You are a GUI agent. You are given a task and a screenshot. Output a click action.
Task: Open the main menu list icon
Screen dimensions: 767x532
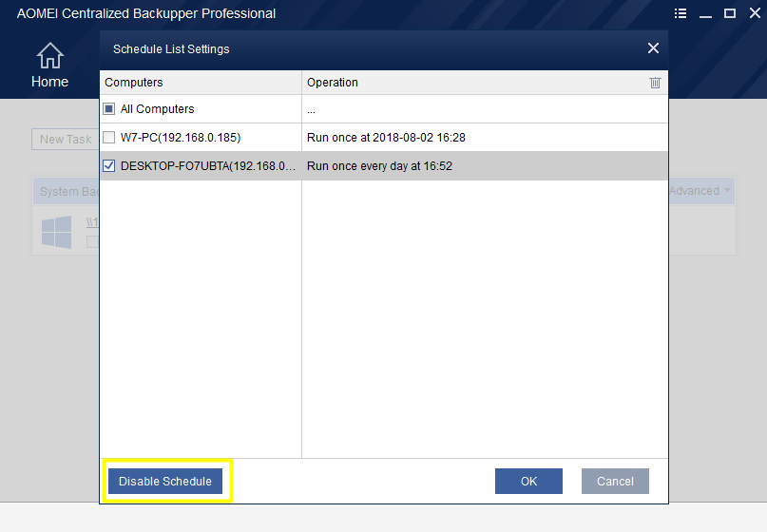pos(680,13)
